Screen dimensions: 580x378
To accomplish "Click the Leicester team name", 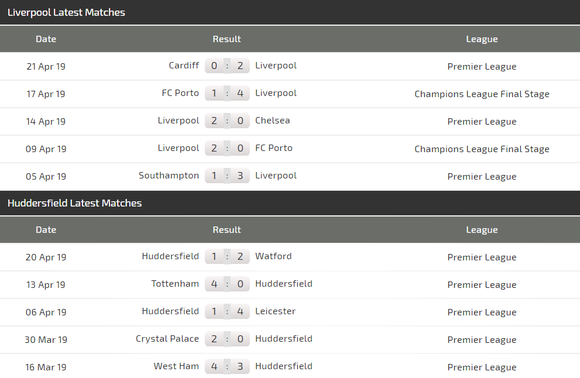I will pos(275,311).
